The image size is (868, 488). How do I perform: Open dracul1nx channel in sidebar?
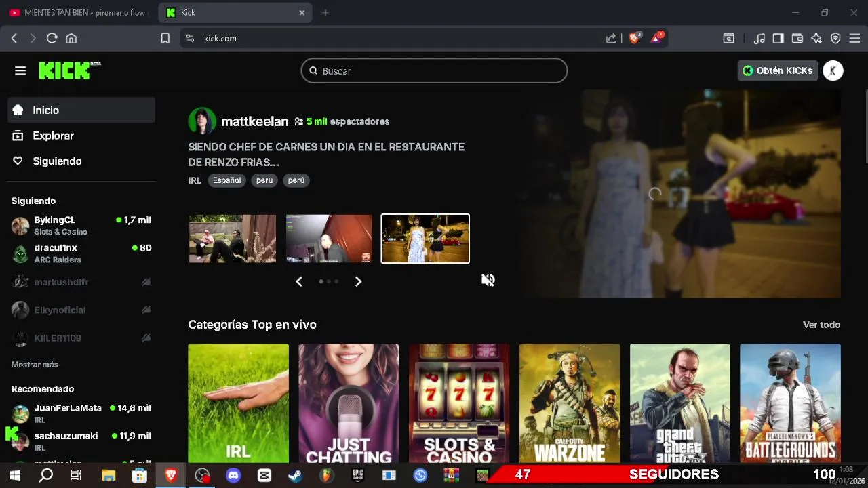tap(81, 253)
